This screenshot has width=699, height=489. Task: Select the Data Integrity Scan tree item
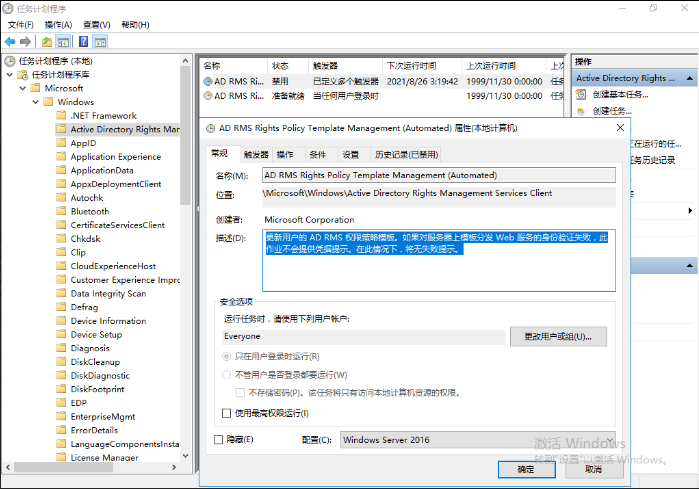tap(108, 293)
